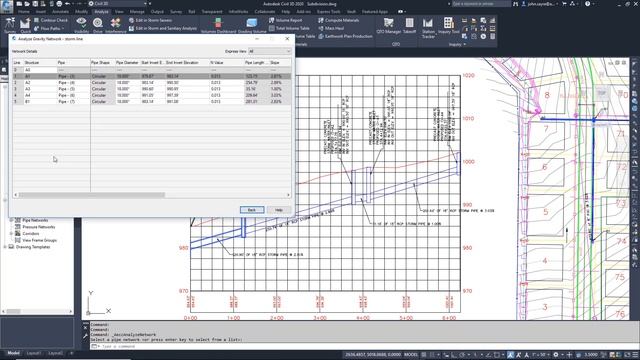The image size is (640, 360).
Task: Open the Help question mark icon
Action: 587,4
